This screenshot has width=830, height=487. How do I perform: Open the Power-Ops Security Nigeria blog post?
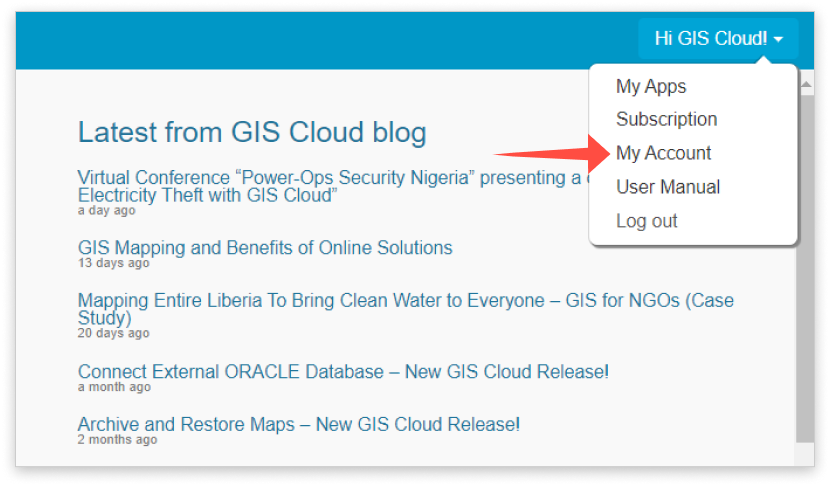click(332, 186)
